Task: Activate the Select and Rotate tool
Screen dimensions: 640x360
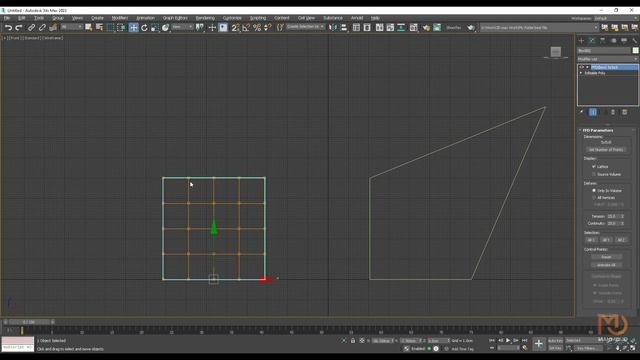Action: tap(144, 28)
